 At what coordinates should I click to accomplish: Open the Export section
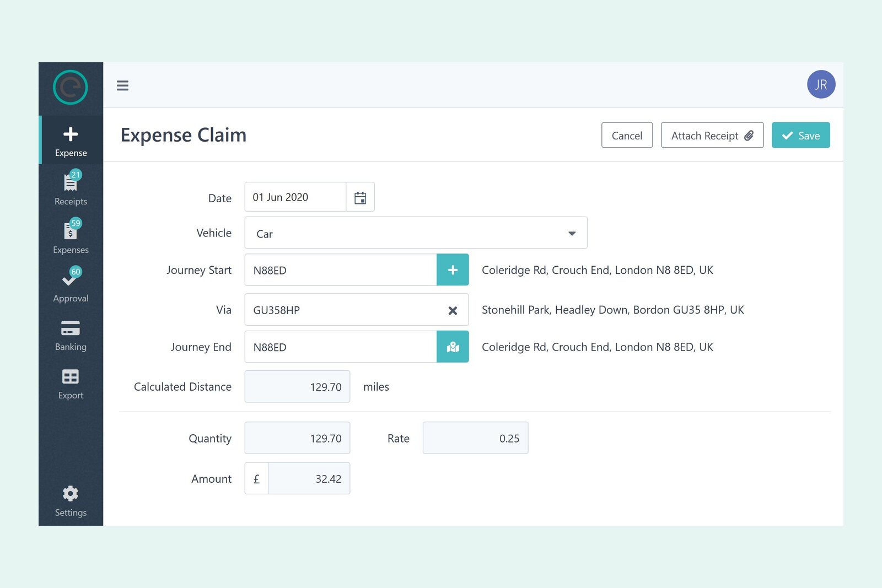click(x=71, y=384)
